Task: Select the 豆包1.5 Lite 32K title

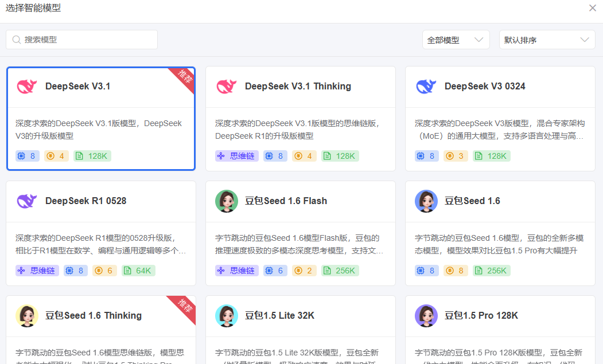Action: [x=279, y=315]
